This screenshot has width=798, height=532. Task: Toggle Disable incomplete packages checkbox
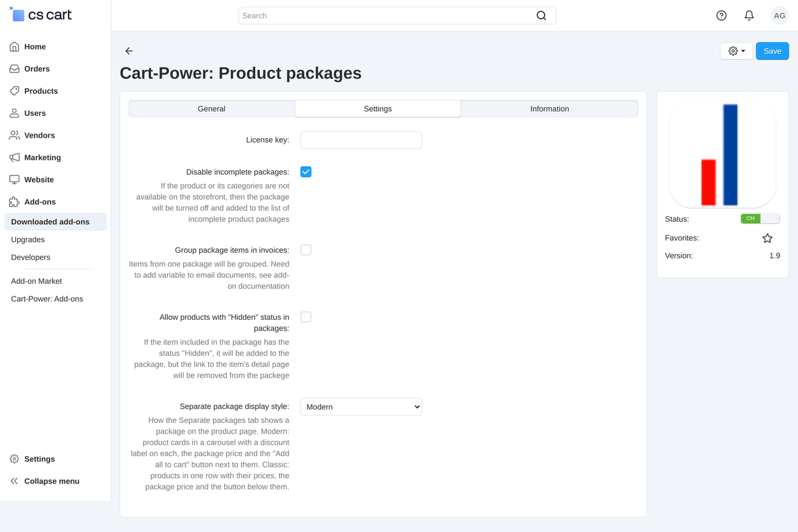click(306, 172)
